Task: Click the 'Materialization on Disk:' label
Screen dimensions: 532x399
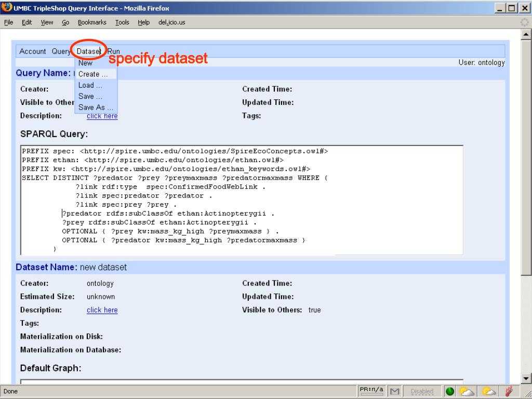Action: [x=61, y=337]
